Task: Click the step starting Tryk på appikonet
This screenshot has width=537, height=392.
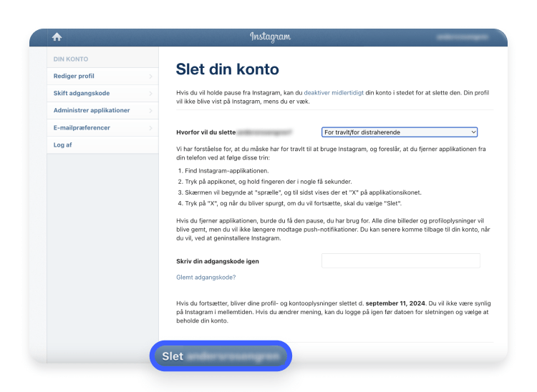Action: coord(268,182)
